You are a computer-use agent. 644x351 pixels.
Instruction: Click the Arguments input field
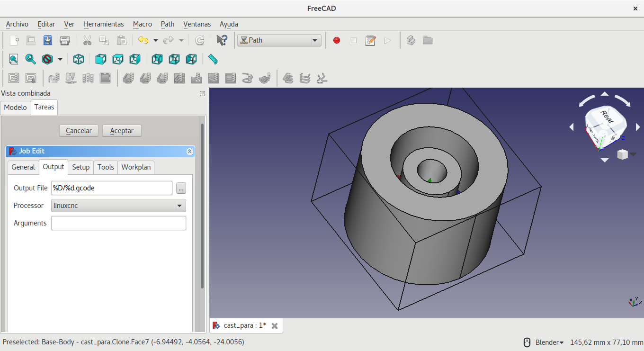[118, 223]
